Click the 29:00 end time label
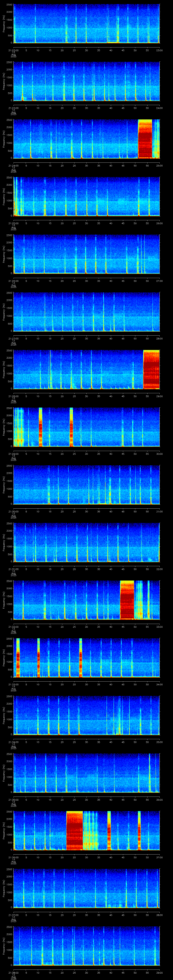This screenshot has width=173, height=980. (x=159, y=396)
